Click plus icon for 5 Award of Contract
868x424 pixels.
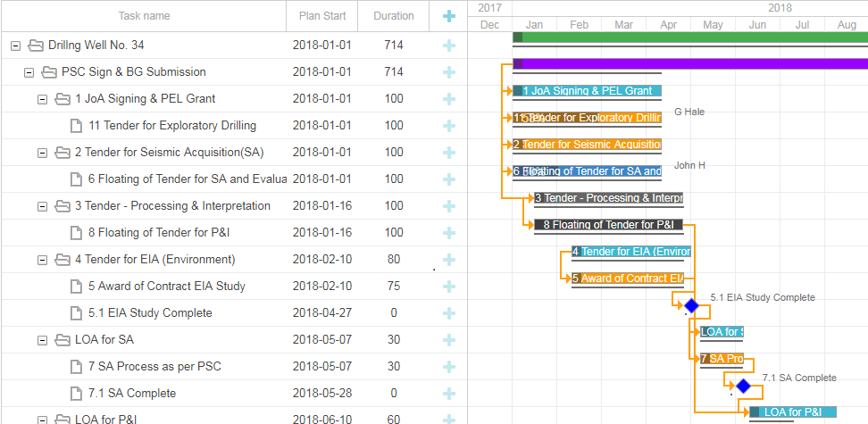tap(449, 287)
